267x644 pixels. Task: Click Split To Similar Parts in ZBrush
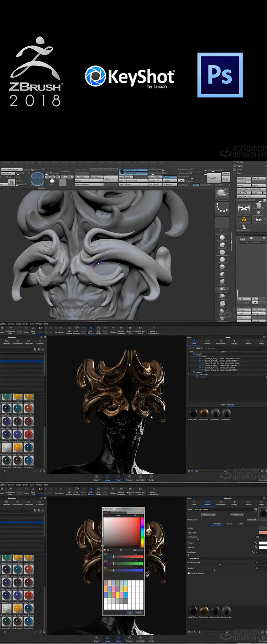(132, 181)
